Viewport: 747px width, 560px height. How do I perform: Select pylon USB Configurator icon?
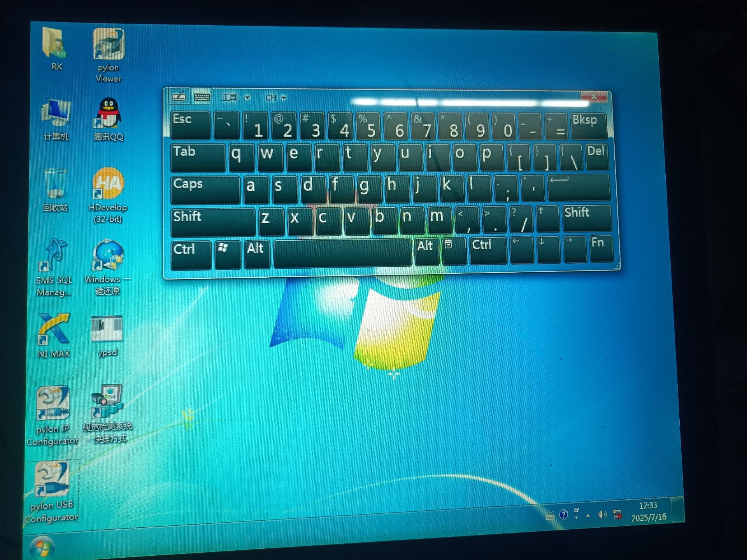pos(52,479)
